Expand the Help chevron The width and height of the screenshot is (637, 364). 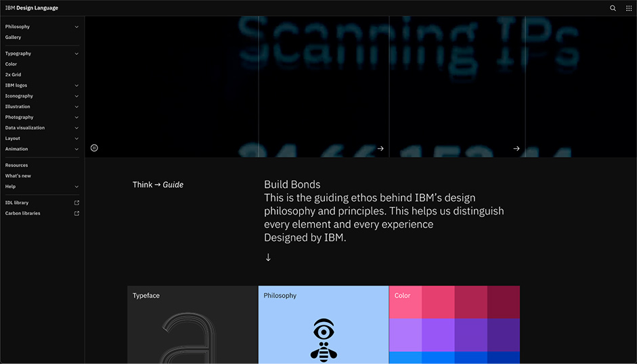point(76,187)
